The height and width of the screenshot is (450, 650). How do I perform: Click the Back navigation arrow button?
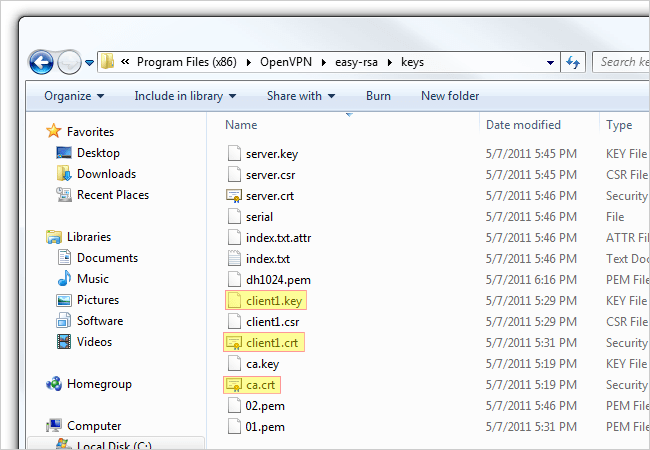pyautogui.click(x=41, y=63)
